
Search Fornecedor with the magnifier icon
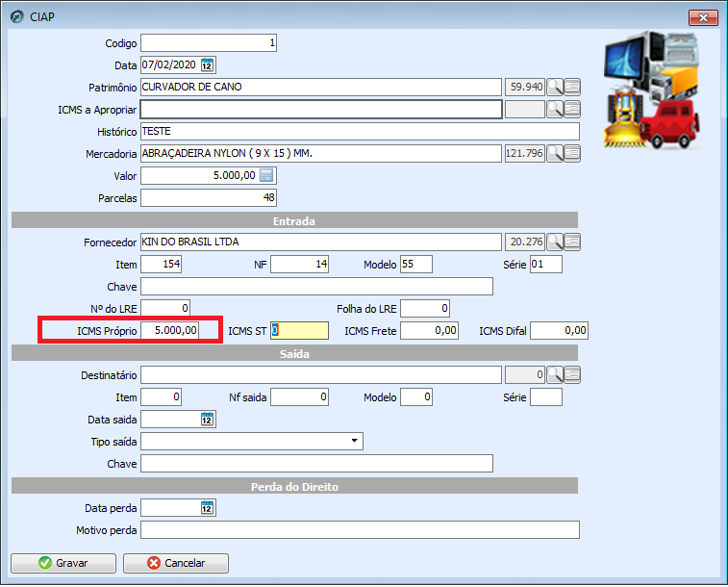tap(555, 242)
